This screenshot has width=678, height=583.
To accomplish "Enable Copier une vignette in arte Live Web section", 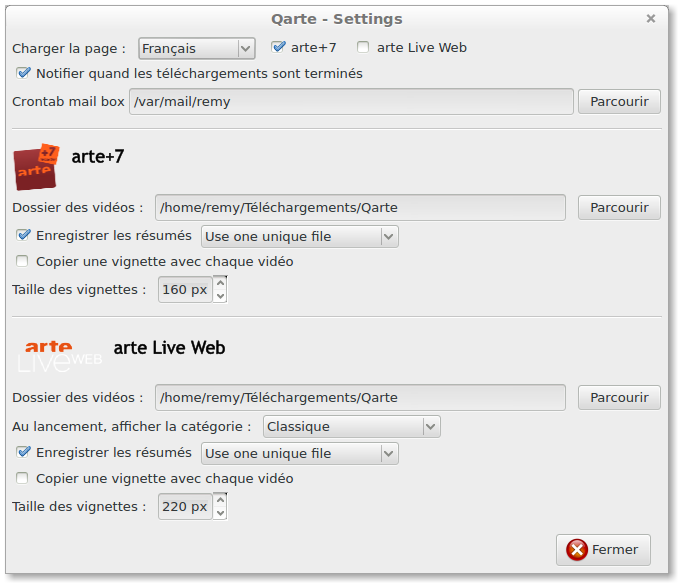I will [22, 478].
